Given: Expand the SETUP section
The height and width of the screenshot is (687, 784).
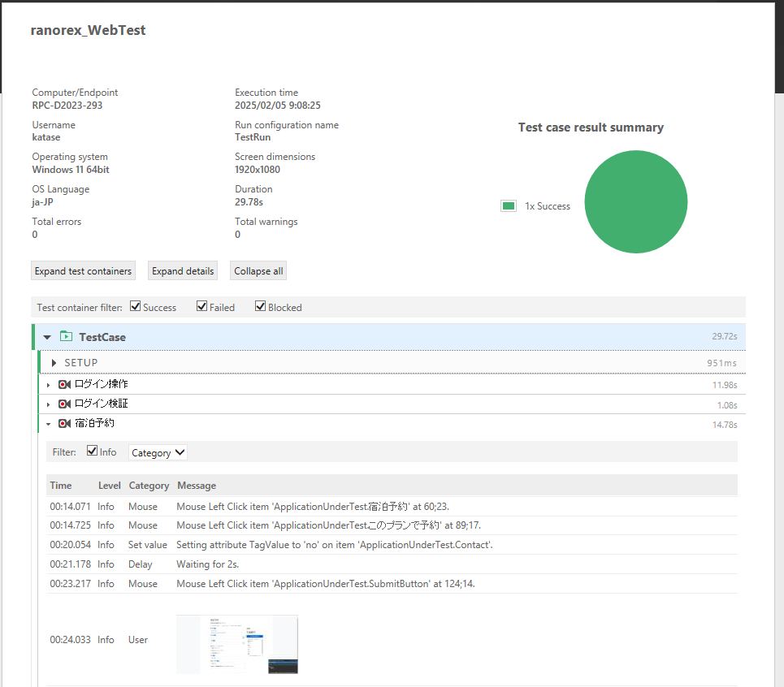Looking at the screenshot, I should point(53,362).
